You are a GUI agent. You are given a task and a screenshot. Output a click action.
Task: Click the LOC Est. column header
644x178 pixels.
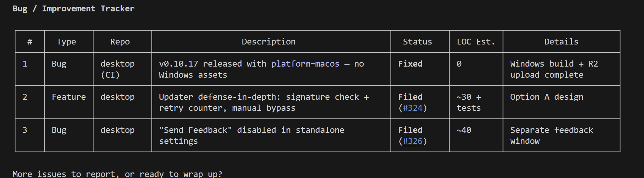476,42
